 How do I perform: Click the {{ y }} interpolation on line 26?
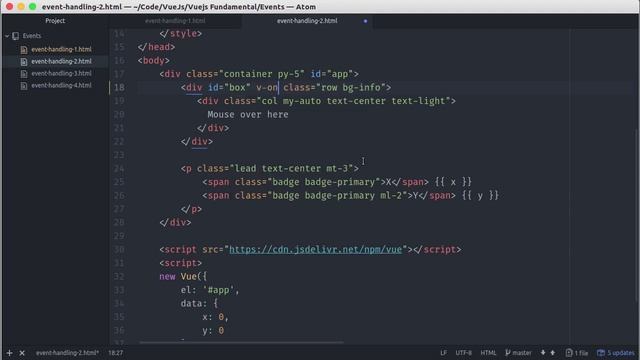(480, 196)
